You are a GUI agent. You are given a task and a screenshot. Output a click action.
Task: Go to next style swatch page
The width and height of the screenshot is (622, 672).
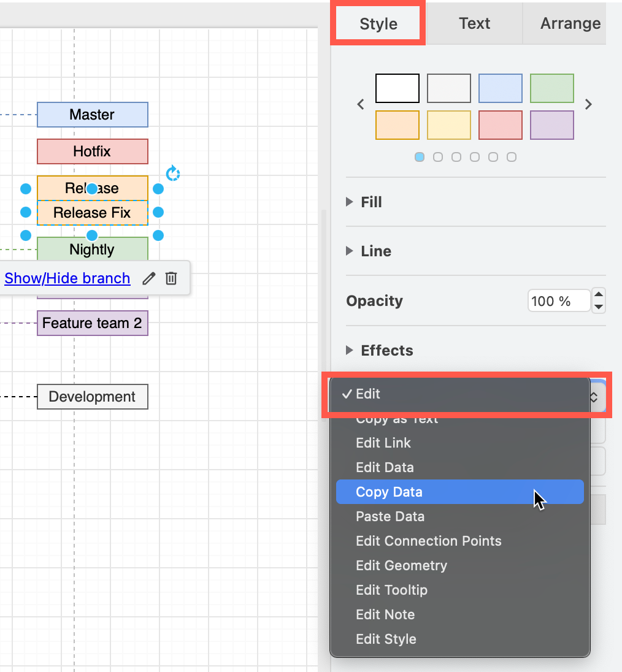click(588, 104)
